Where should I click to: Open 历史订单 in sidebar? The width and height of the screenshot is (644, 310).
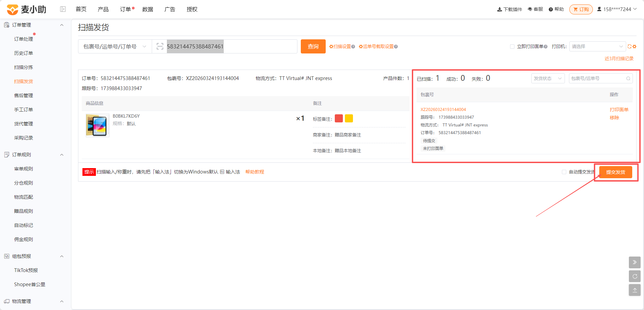tap(24, 53)
